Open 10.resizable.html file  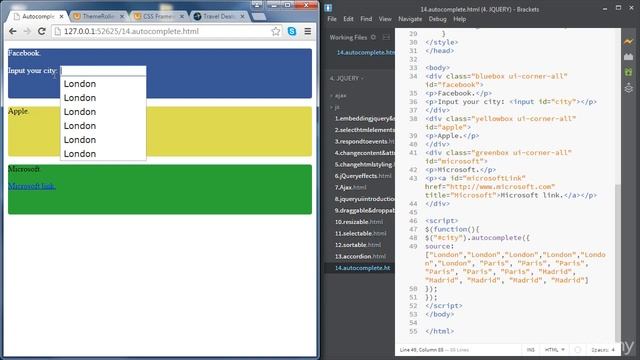pyautogui.click(x=360, y=222)
